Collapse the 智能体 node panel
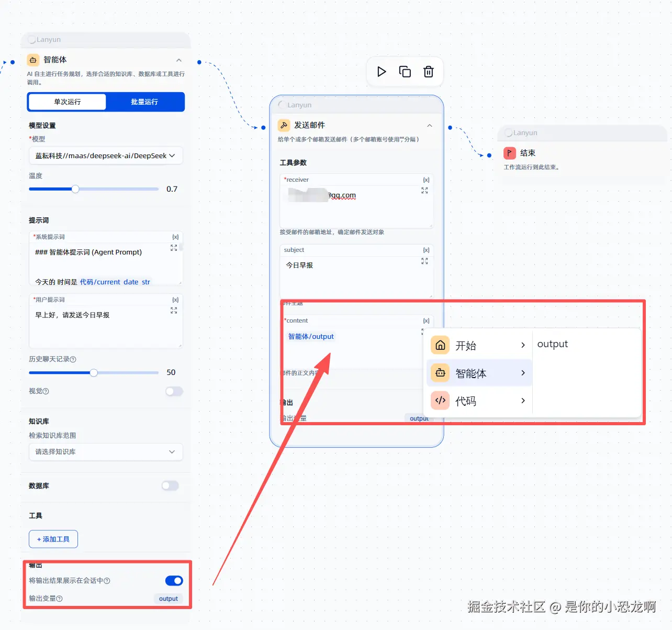The image size is (672, 630). tap(179, 60)
